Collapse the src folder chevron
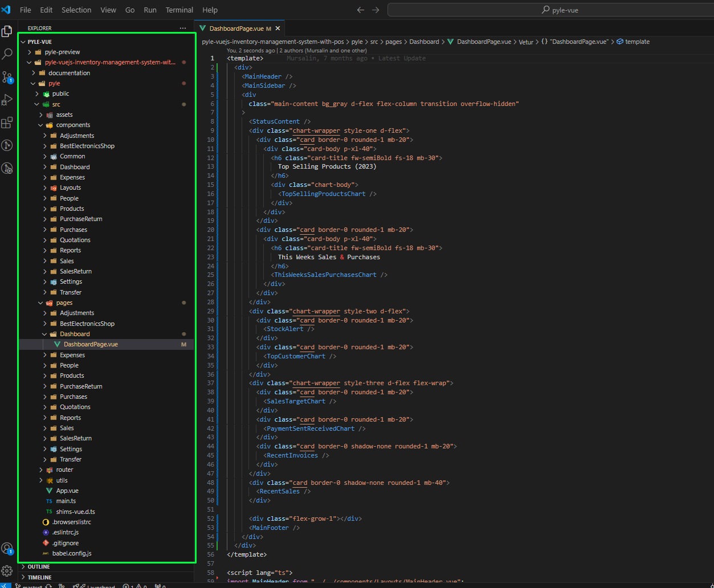This screenshot has width=714, height=588. (x=37, y=104)
